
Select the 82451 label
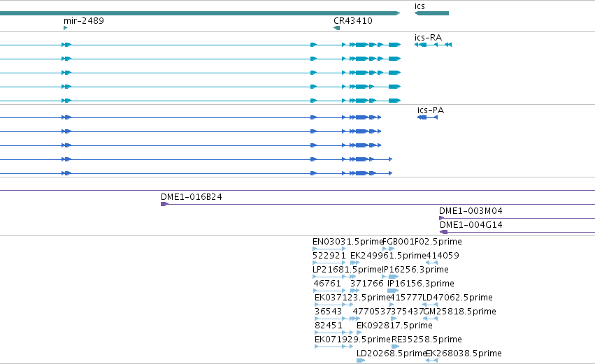pyautogui.click(x=329, y=326)
